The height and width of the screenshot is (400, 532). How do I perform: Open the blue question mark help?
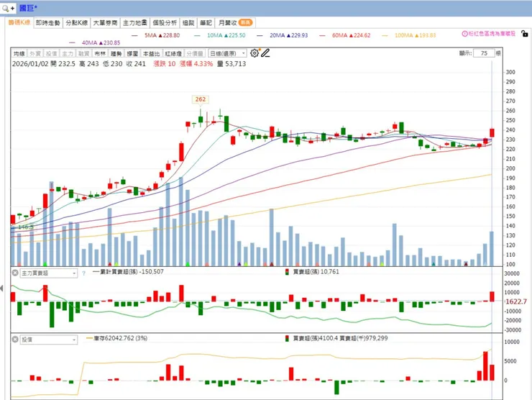(83, 273)
